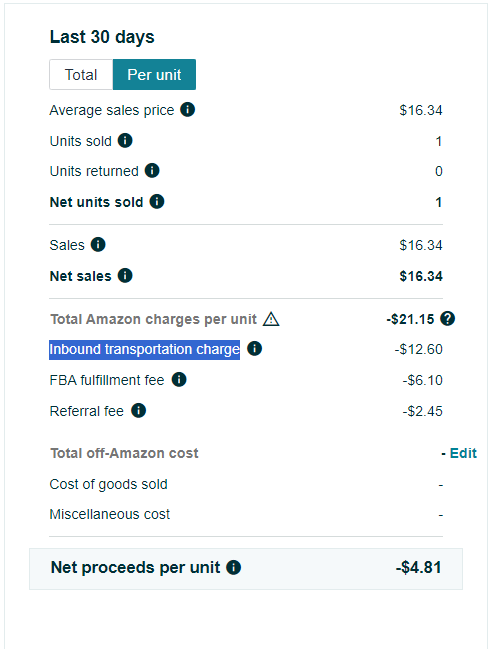Viewport: 501px width, 649px height.
Task: Select the Per unit tab
Action: tap(154, 75)
